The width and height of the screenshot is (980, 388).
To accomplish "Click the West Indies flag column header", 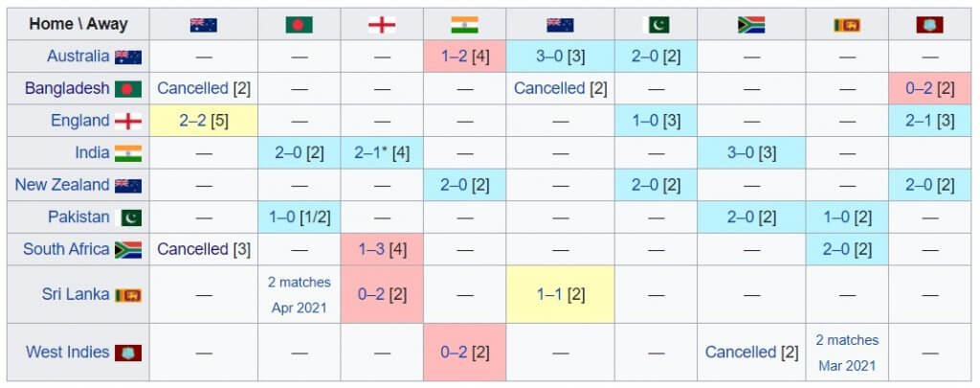I will (x=929, y=25).
